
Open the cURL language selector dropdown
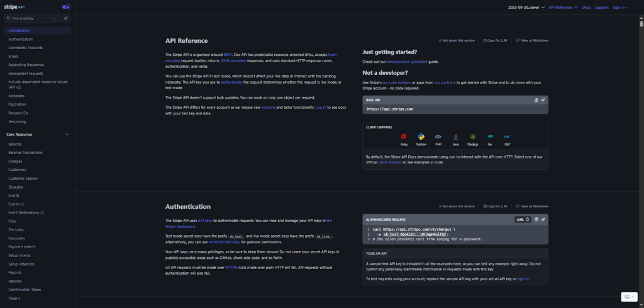(523, 219)
